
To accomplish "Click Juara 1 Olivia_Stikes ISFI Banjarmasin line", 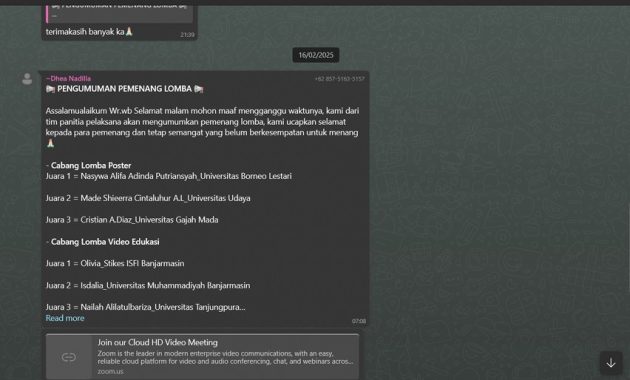I will tap(115, 264).
